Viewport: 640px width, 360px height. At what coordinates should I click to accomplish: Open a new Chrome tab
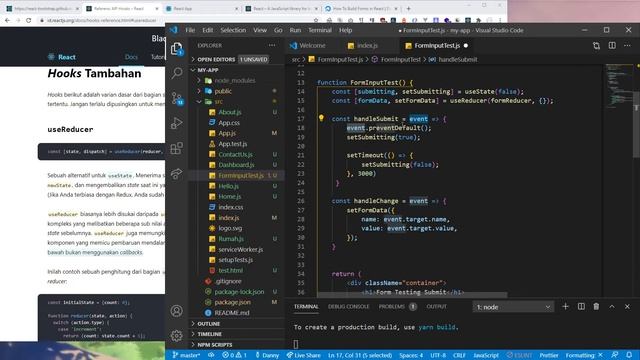pos(409,8)
